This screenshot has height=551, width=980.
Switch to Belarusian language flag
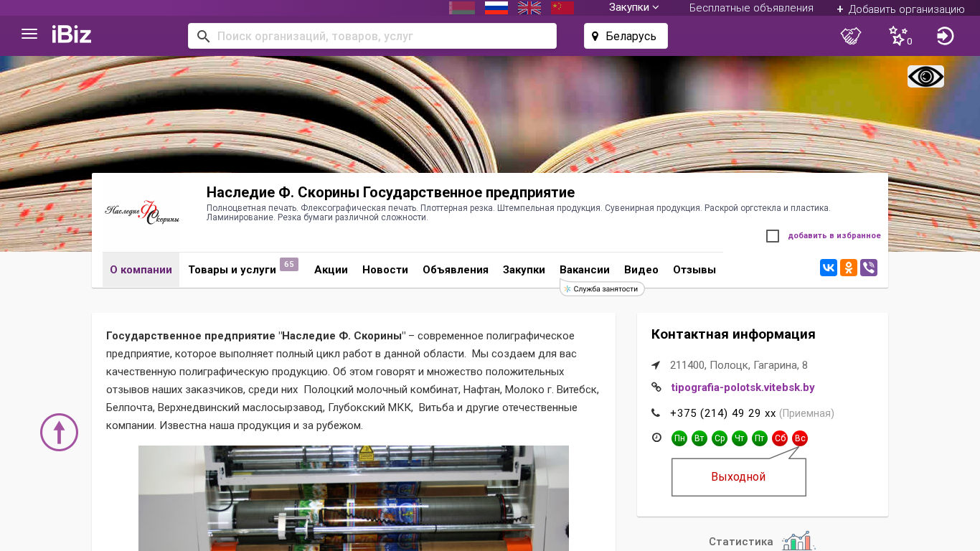pyautogui.click(x=462, y=8)
